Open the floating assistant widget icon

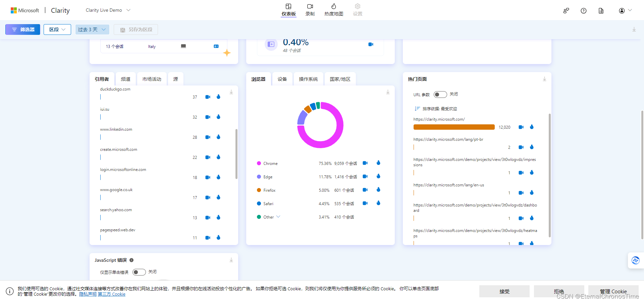636,260
